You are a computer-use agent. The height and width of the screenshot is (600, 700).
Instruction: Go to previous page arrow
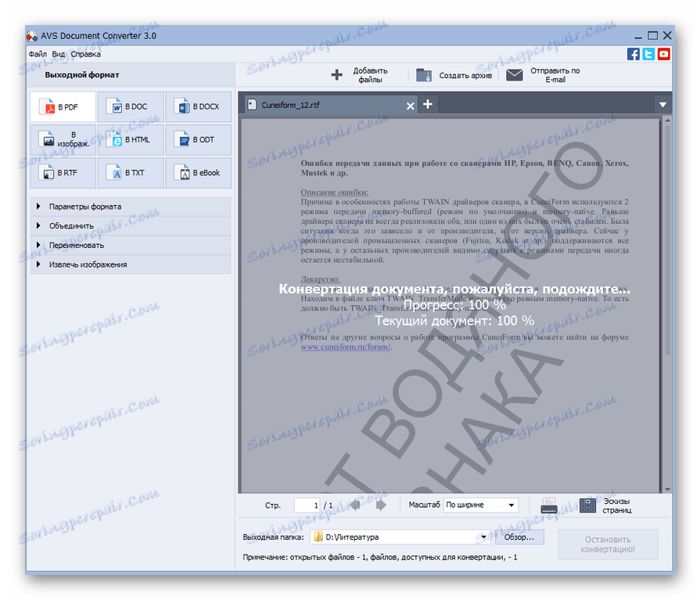click(x=356, y=505)
